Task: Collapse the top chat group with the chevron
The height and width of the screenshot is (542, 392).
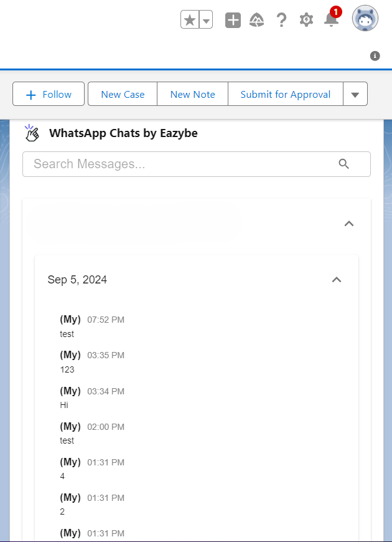Action: (x=349, y=224)
